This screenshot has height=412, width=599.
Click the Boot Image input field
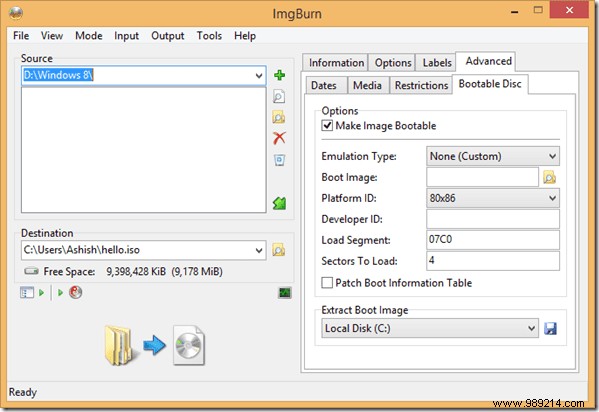[482, 177]
